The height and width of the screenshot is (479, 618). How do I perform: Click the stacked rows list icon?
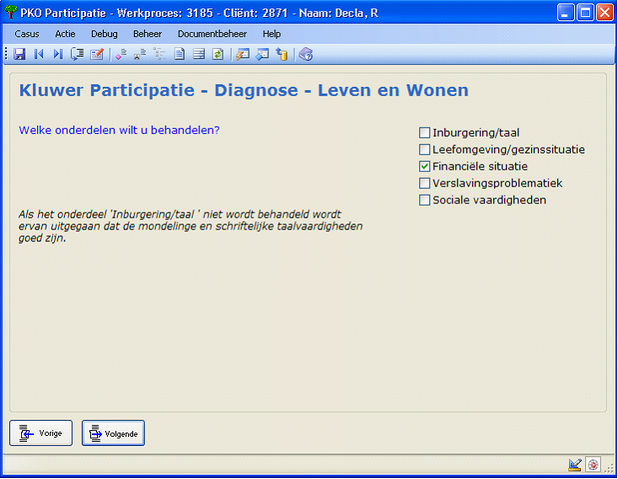point(199,54)
